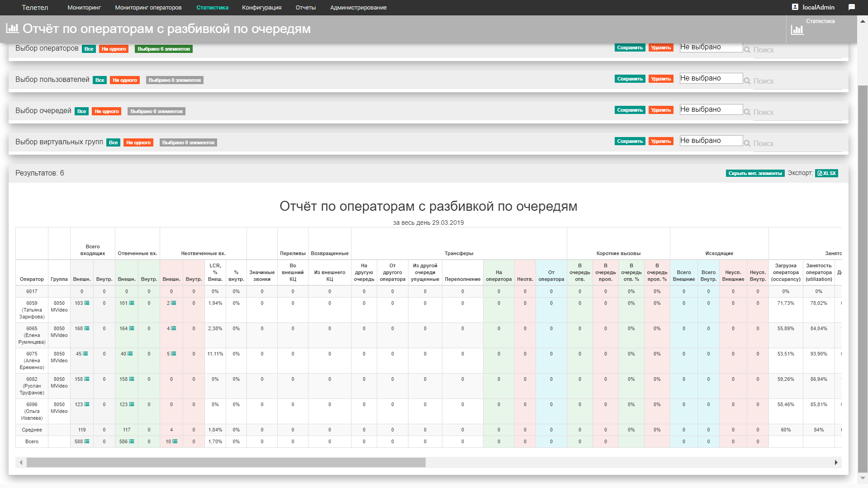Open list icon beside 101 answered calls, row 6059
The width and height of the screenshot is (868, 488).
pos(132,303)
